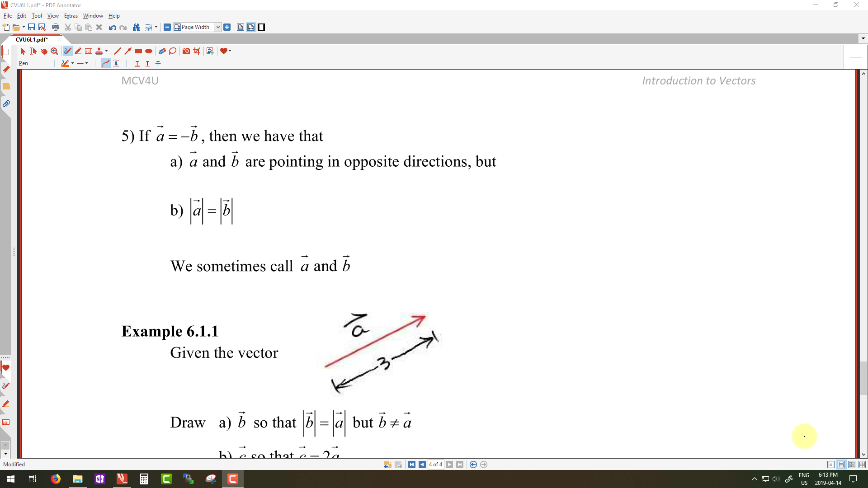
Task: Select the CVU6L1.pdf document tab
Action: 32,39
